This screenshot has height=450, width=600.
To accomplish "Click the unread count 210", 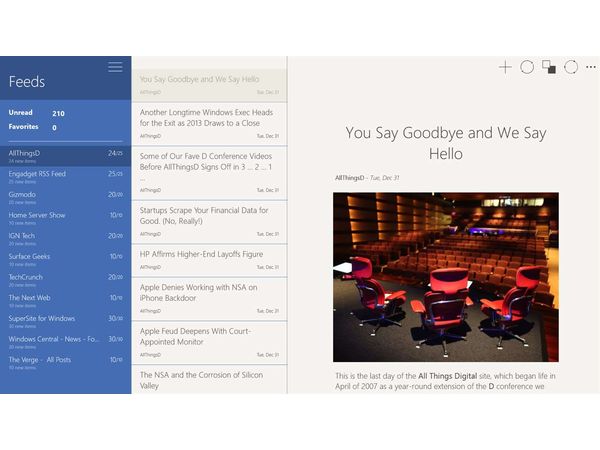I will click(59, 113).
